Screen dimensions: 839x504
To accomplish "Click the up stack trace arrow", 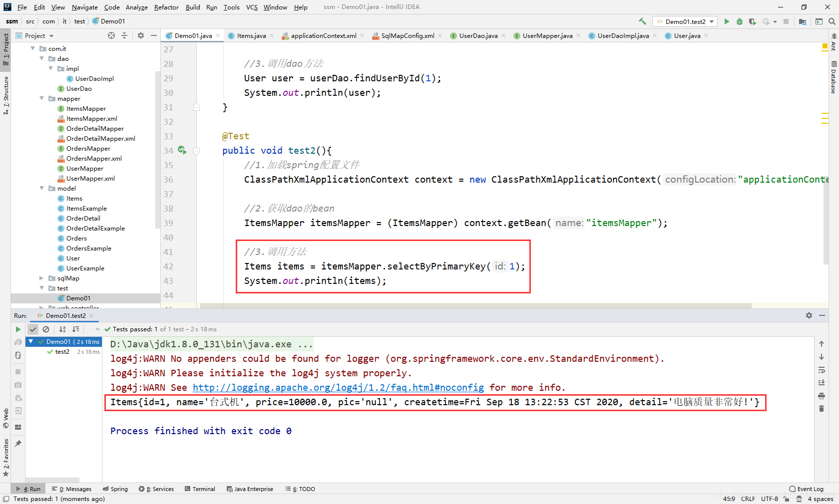I will 822,344.
